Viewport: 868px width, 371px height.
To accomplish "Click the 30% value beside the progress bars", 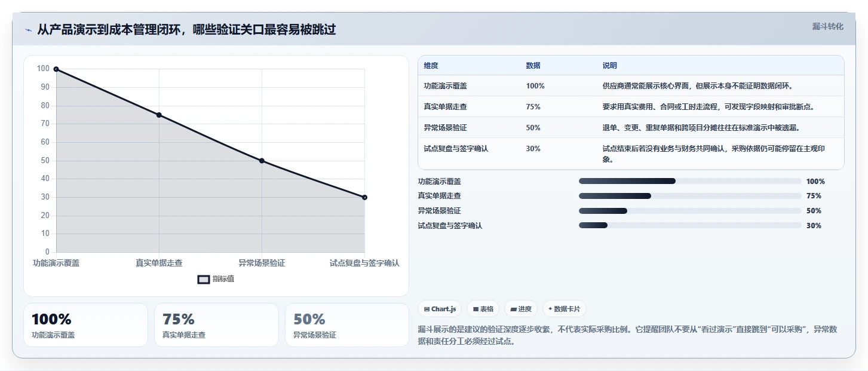I will 814,226.
